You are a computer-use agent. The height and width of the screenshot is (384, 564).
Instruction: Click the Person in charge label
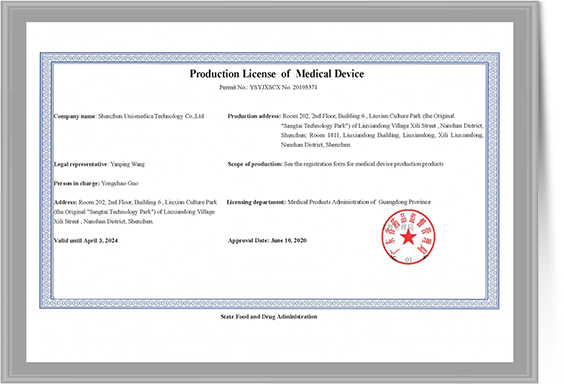[77, 183]
